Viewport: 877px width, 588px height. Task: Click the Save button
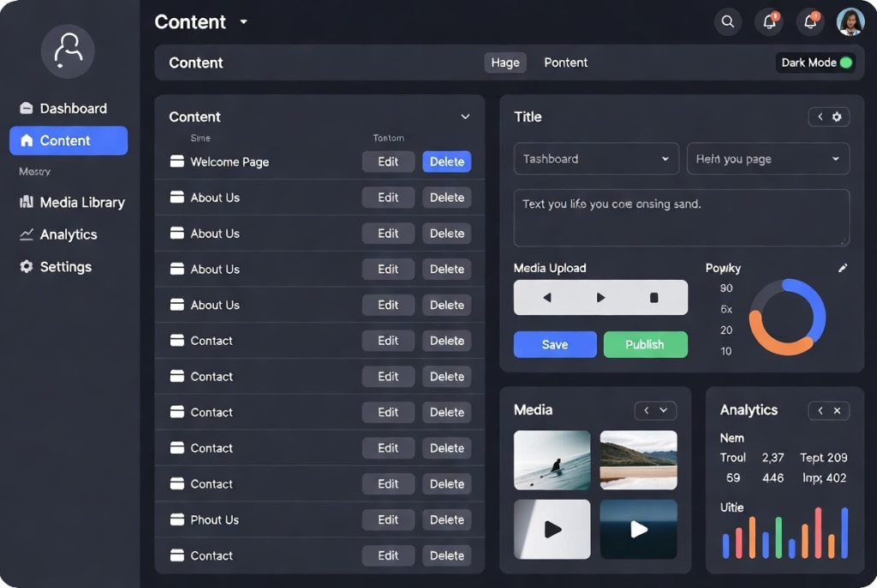[x=555, y=344]
